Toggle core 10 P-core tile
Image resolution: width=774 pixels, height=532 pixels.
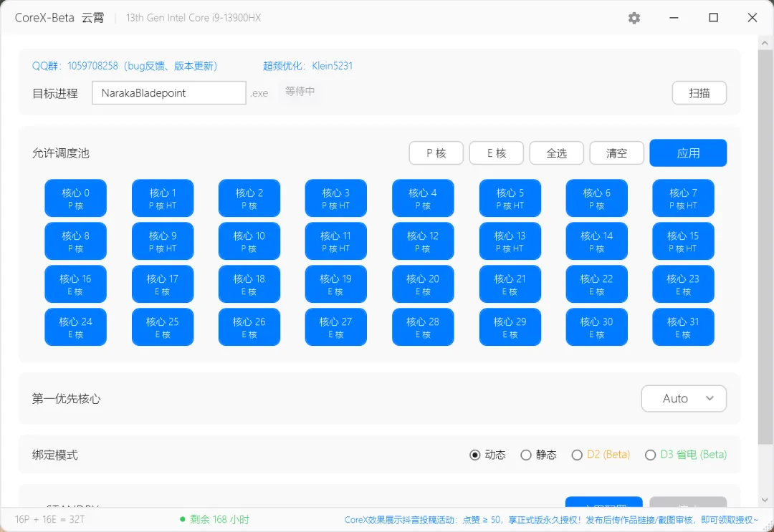click(249, 241)
